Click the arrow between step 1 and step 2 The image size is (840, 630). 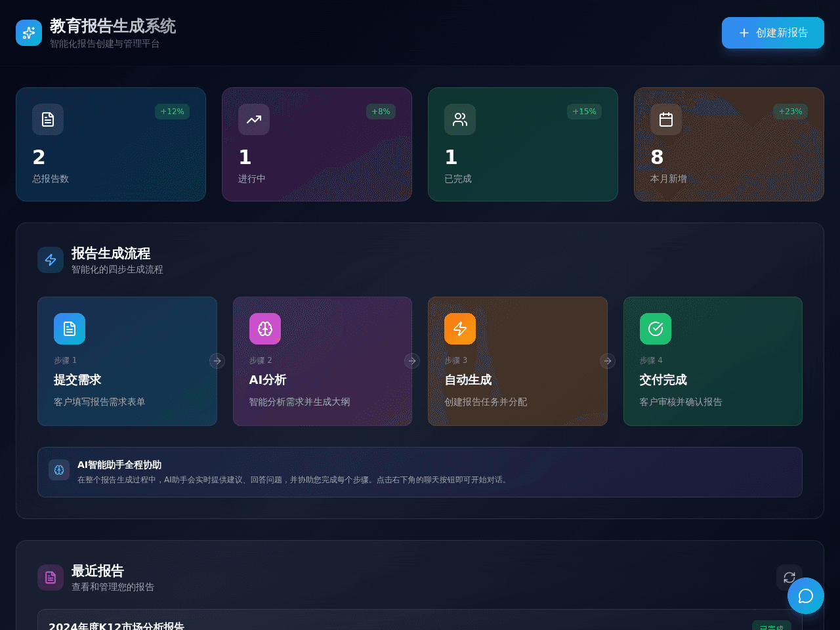[x=217, y=361]
